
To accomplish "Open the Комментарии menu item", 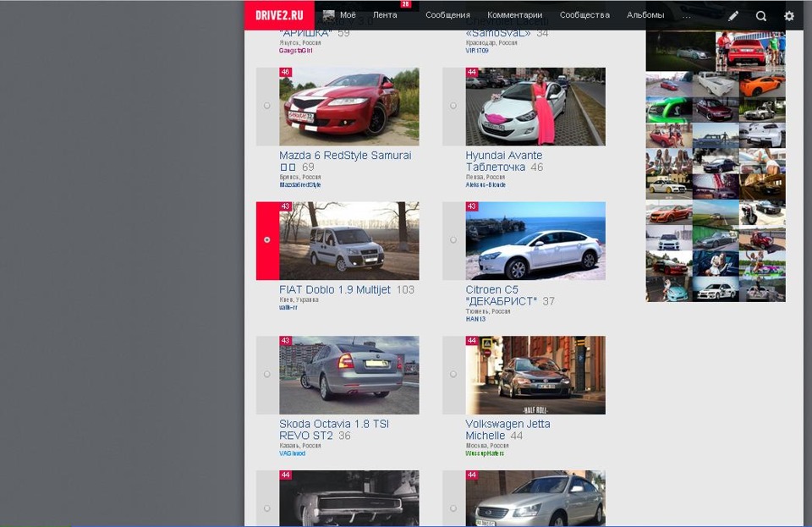I will point(515,15).
